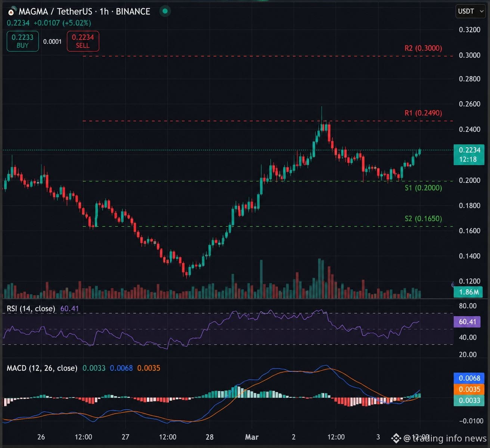The height and width of the screenshot is (448, 490).
Task: Click the 26 date label on time axis
Action: [x=41, y=437]
